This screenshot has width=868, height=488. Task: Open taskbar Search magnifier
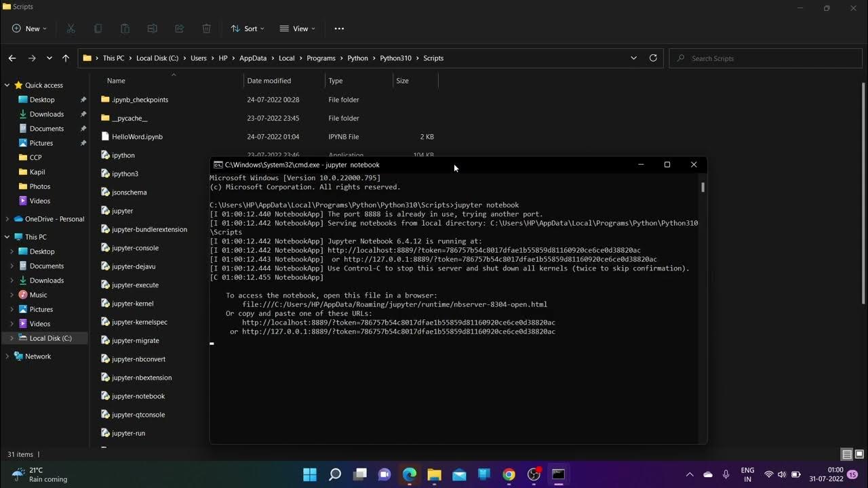(334, 474)
